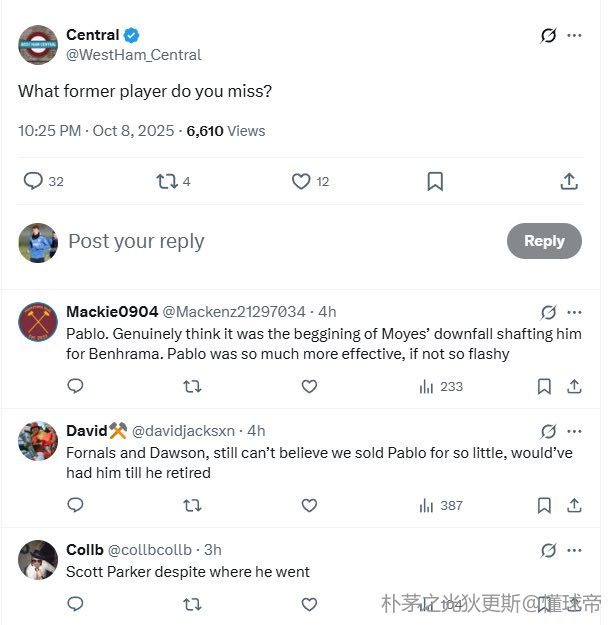613x625 pixels.
Task: Open more options on Central post
Action: pyautogui.click(x=574, y=35)
